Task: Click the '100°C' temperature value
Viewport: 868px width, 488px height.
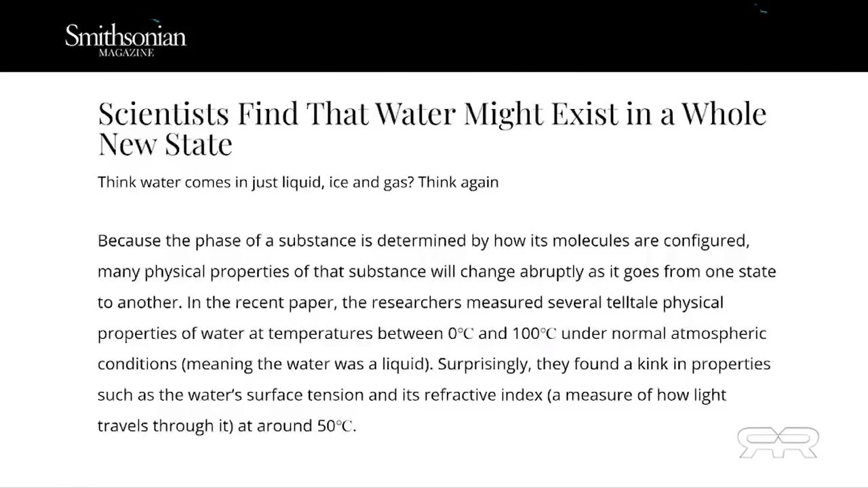Action: pyautogui.click(x=534, y=333)
